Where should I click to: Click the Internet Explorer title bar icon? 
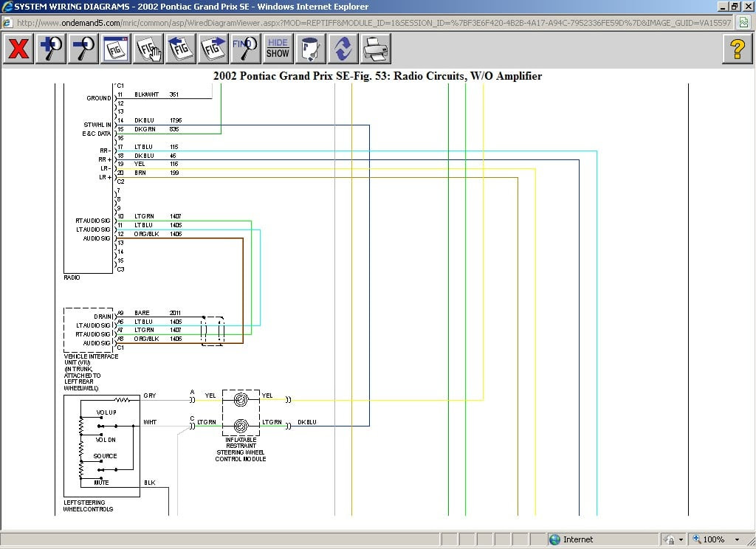[x=7, y=6]
